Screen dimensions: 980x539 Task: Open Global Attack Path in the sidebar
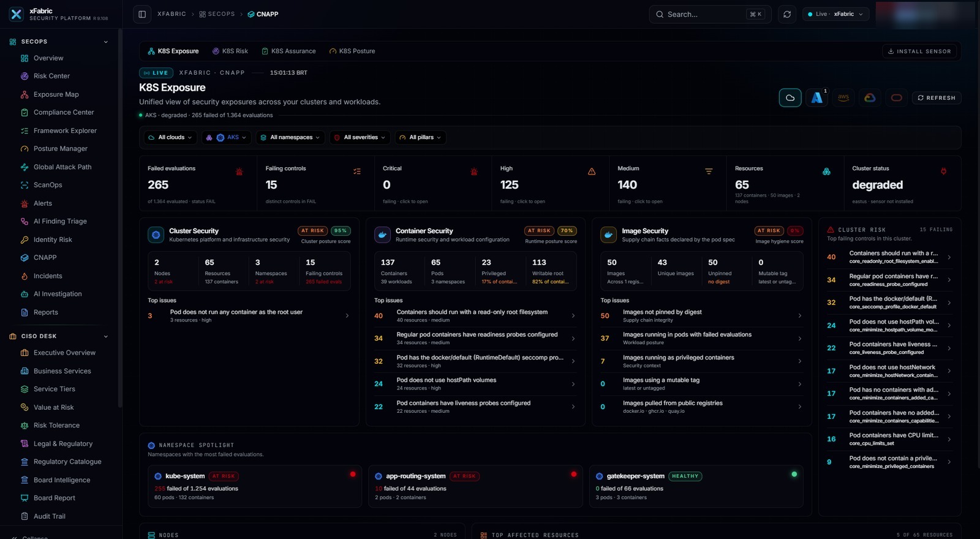tap(61, 167)
